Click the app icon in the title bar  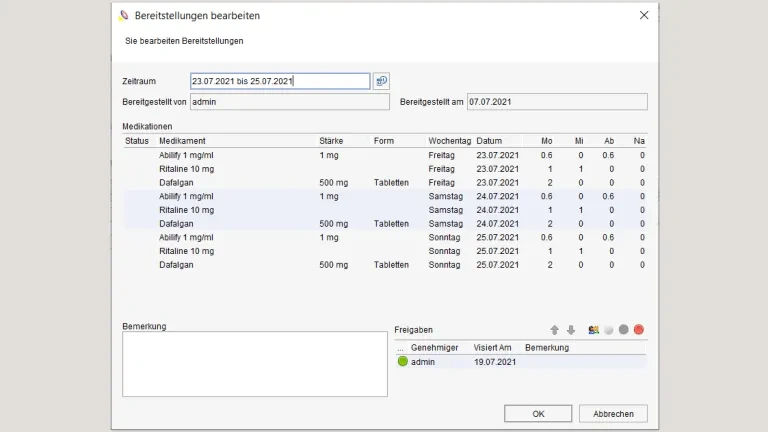(x=124, y=16)
